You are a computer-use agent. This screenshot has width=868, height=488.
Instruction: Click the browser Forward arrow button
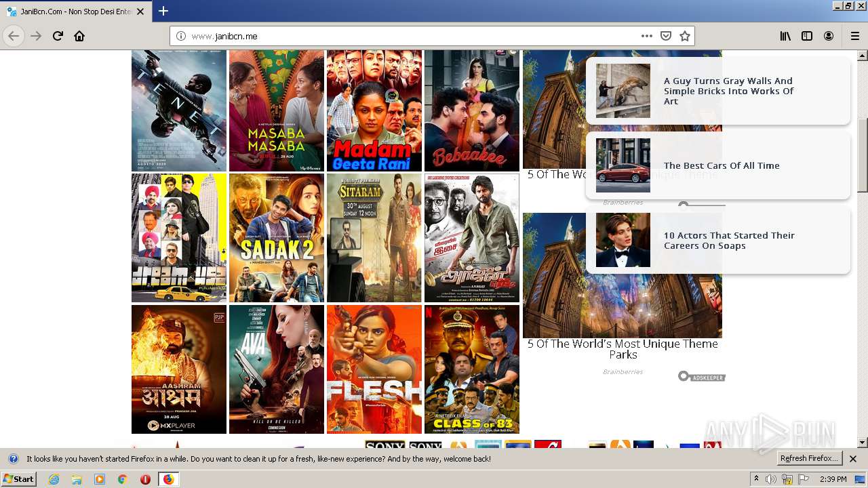36,36
